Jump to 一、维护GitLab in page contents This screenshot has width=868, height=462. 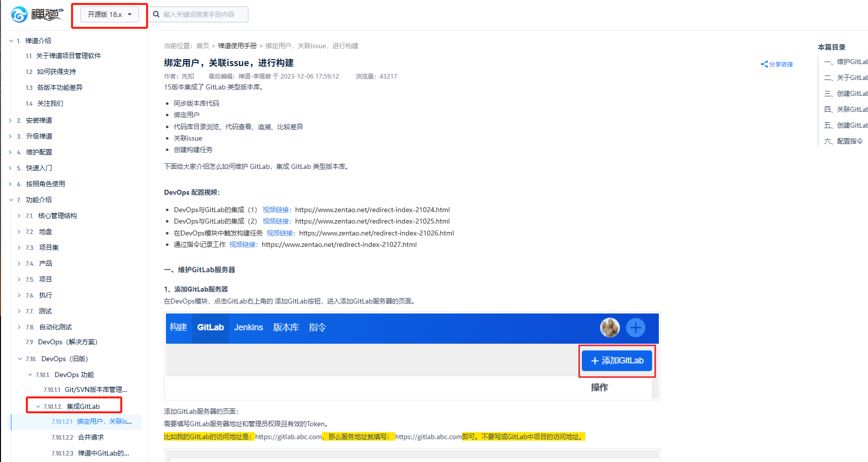(x=846, y=62)
